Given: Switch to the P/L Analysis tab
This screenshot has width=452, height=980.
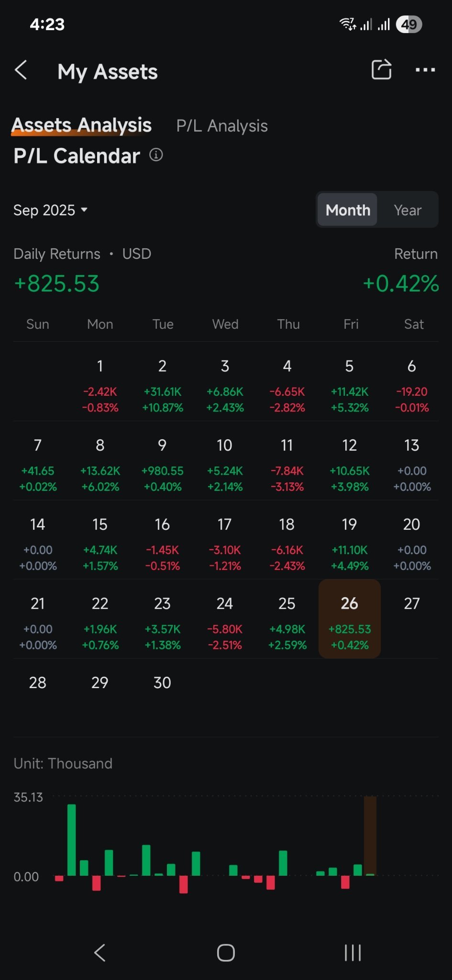Looking at the screenshot, I should [222, 126].
